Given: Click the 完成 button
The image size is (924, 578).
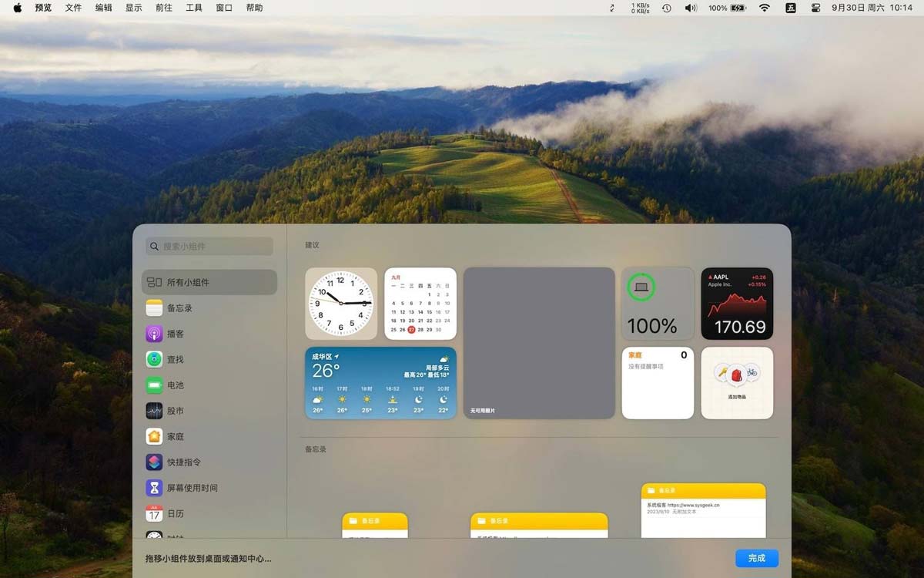Looking at the screenshot, I should pos(756,558).
